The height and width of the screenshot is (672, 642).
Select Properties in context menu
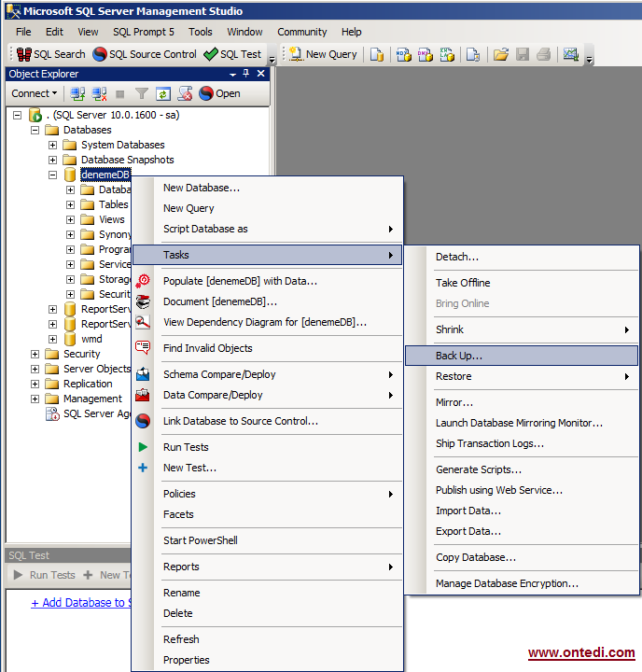[268, 660]
